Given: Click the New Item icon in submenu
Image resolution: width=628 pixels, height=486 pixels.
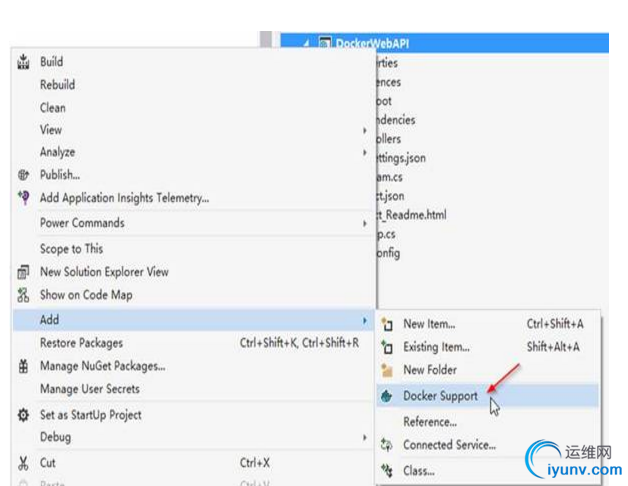Looking at the screenshot, I should click(387, 324).
